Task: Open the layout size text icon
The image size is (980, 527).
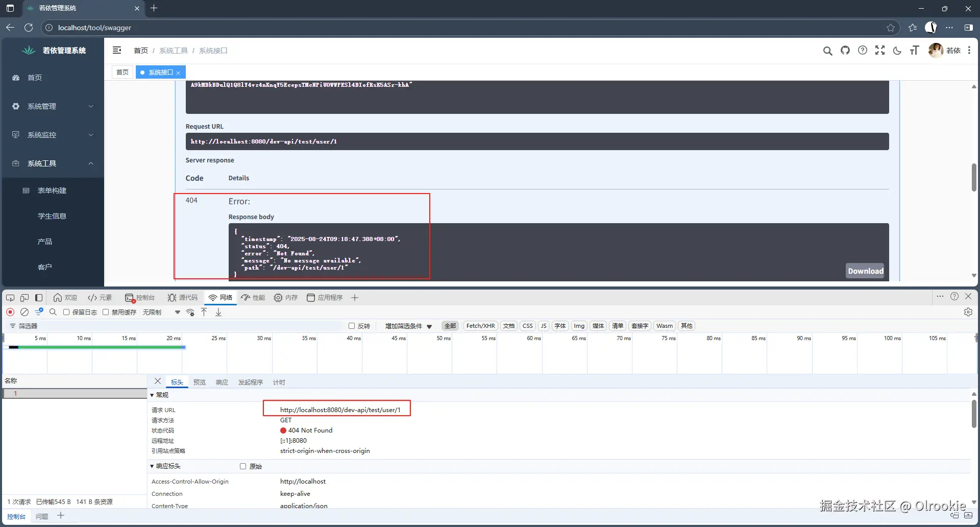Action: [x=914, y=50]
